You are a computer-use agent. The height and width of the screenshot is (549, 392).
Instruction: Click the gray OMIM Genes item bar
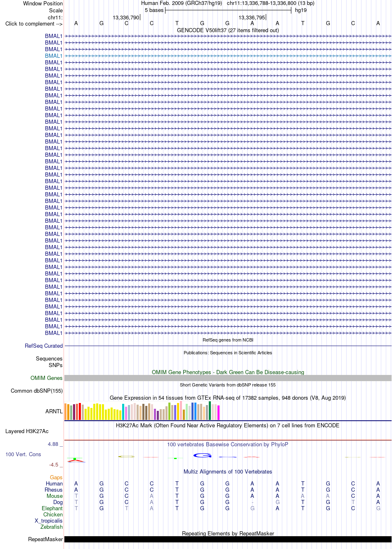point(228,378)
